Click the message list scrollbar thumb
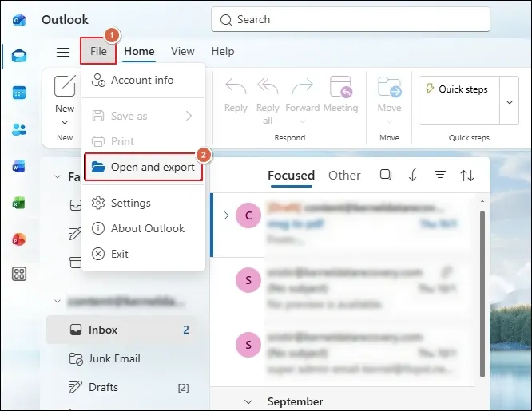 point(482,294)
